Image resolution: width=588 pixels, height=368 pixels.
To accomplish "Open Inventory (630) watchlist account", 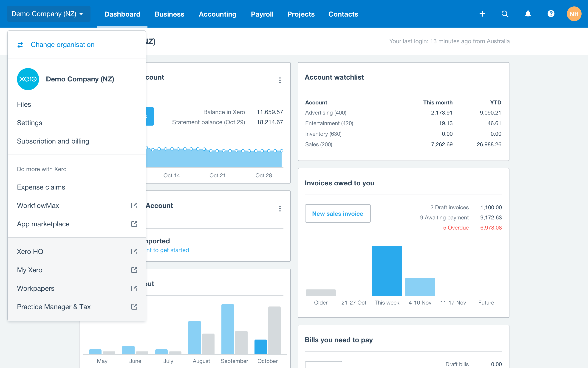I will pos(323,134).
